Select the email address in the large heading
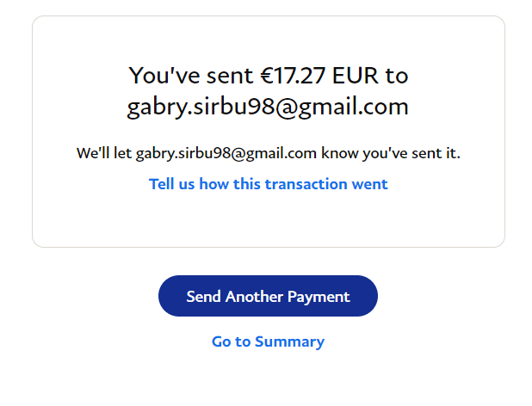The height and width of the screenshot is (406, 532). pyautogui.click(x=268, y=108)
